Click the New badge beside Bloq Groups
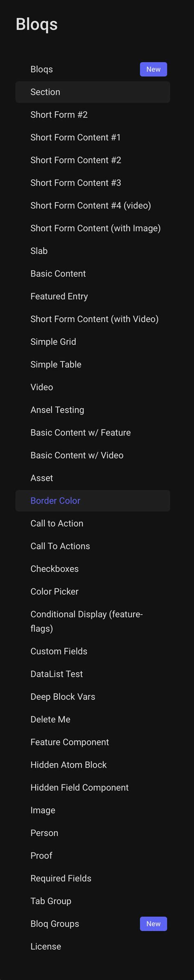Screen dimensions: 194x980 153,924
